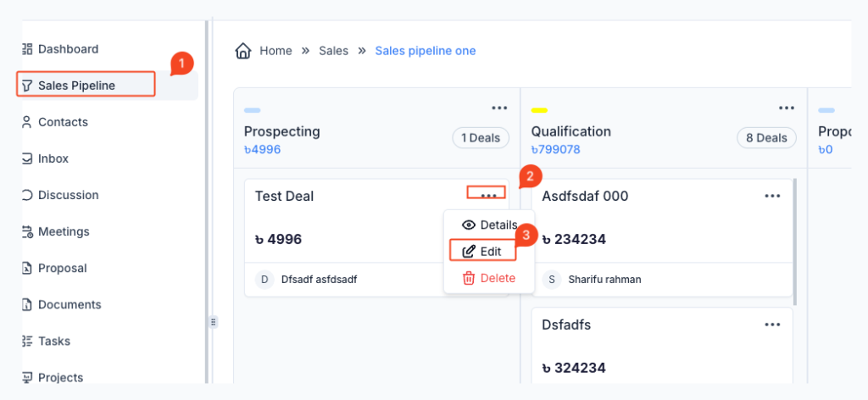Choose Delete in the deal context menu
Viewport: 868px width, 400px height.
click(488, 278)
